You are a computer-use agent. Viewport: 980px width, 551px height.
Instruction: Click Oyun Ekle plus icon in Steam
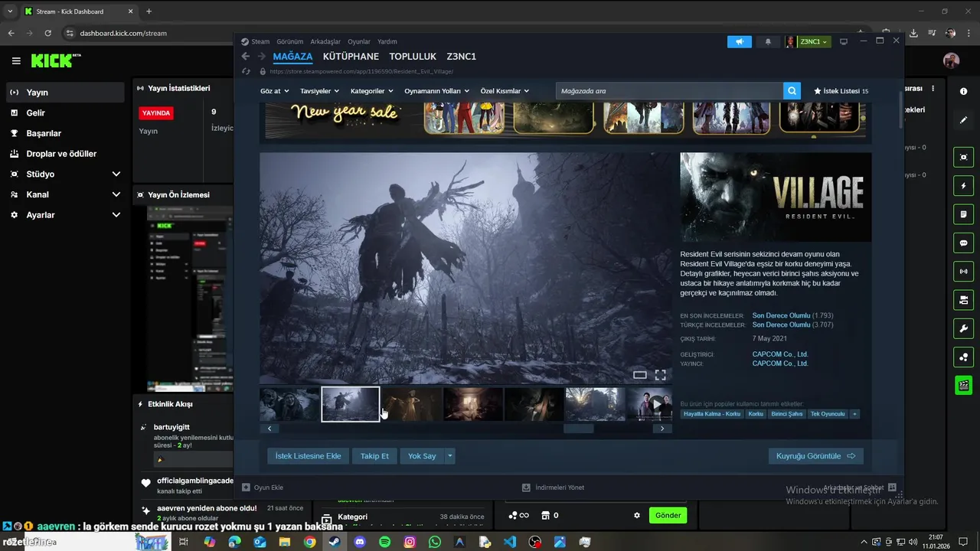[246, 487]
